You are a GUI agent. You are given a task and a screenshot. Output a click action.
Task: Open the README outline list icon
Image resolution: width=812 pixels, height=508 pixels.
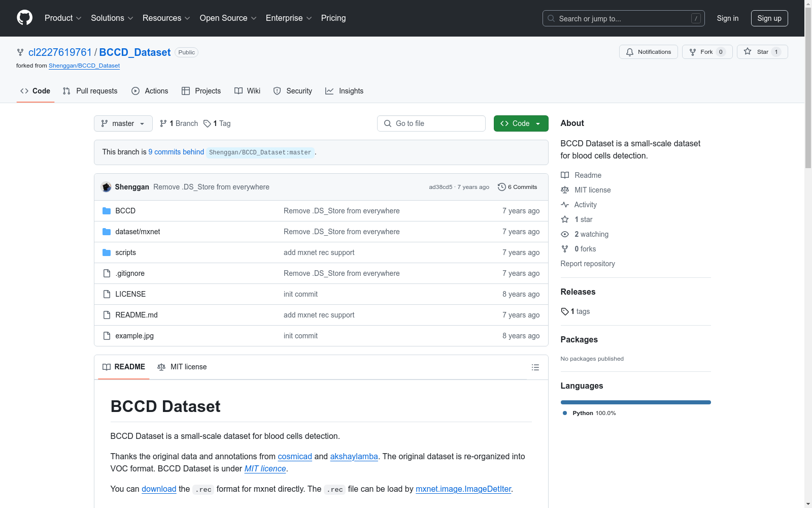535,367
